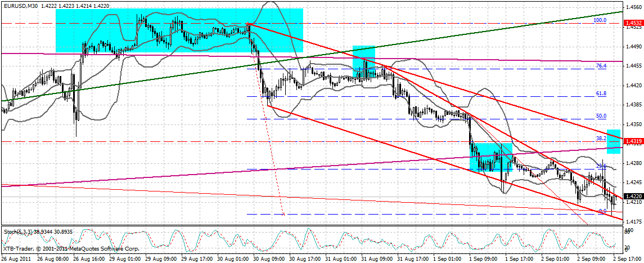
Task: Click the 1.4490 price axis label
Action: click(x=634, y=46)
